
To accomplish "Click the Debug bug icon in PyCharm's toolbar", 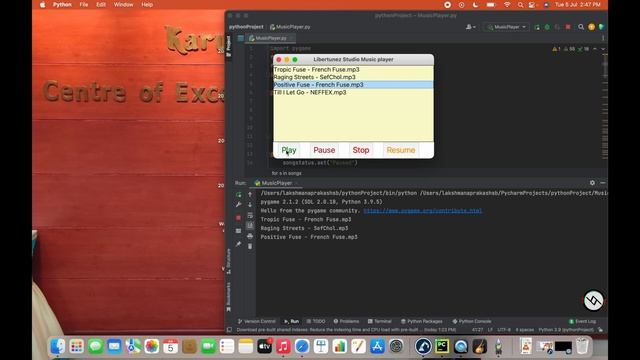I will click(x=547, y=27).
